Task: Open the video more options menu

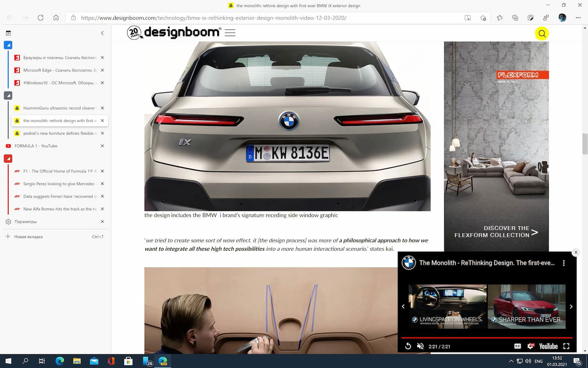Action: tap(564, 263)
